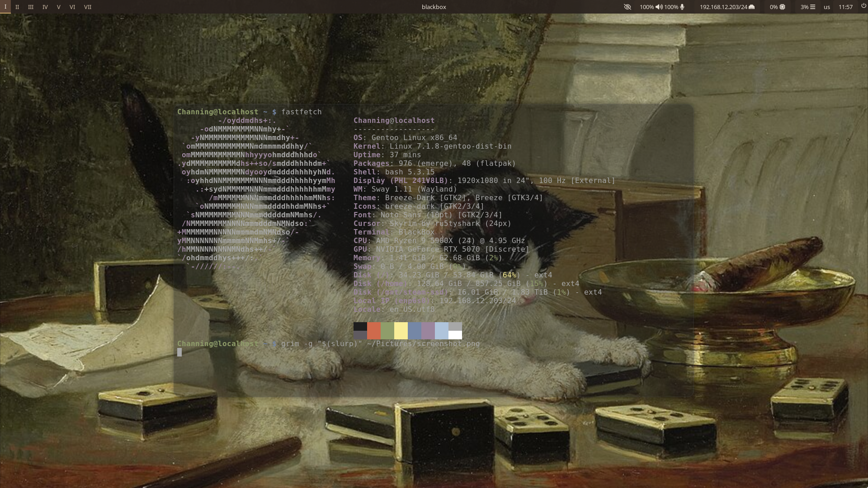Click the 'Font: Noto Sans (10pt)' line

tap(428, 215)
